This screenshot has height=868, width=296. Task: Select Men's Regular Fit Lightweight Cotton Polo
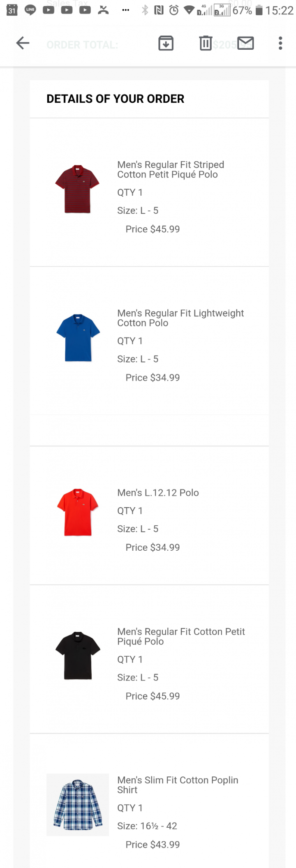click(x=180, y=318)
